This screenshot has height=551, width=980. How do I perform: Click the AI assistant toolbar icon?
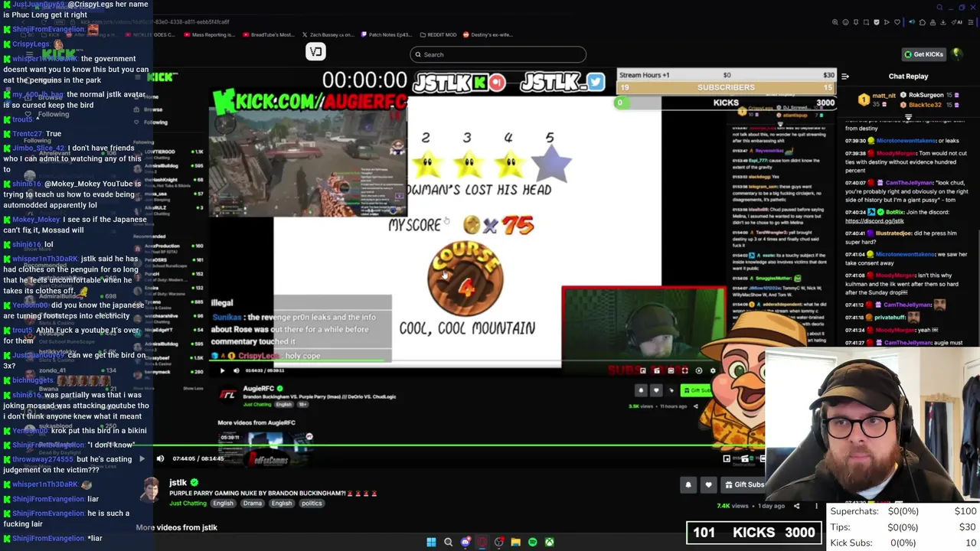(958, 22)
